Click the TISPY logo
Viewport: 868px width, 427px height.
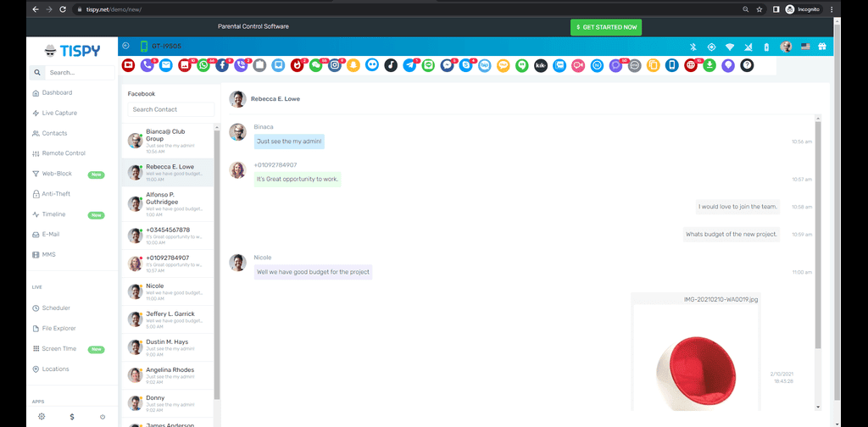pos(73,51)
